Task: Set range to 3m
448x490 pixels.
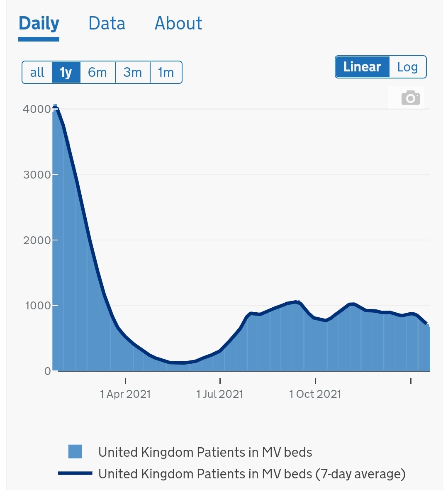Action: pyautogui.click(x=133, y=73)
